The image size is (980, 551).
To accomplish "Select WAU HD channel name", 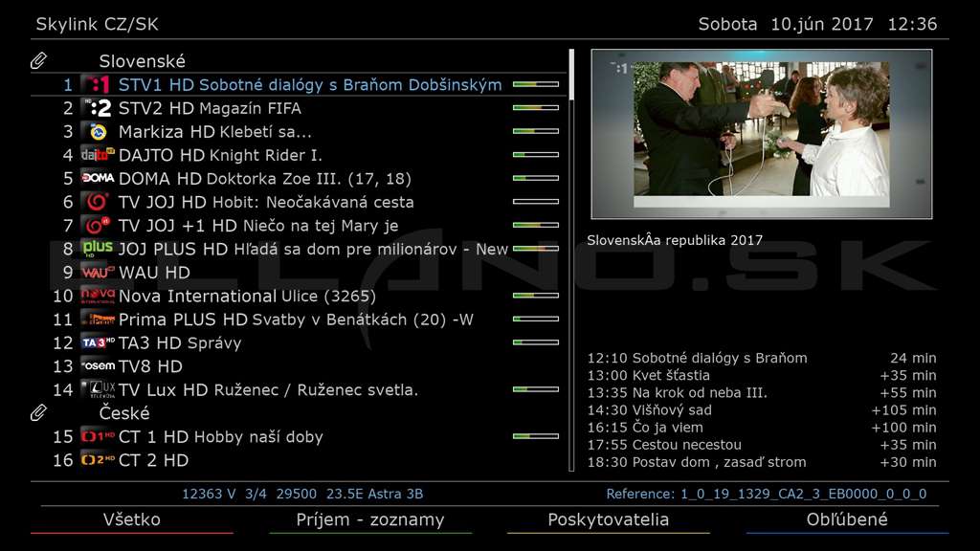I will (x=154, y=273).
